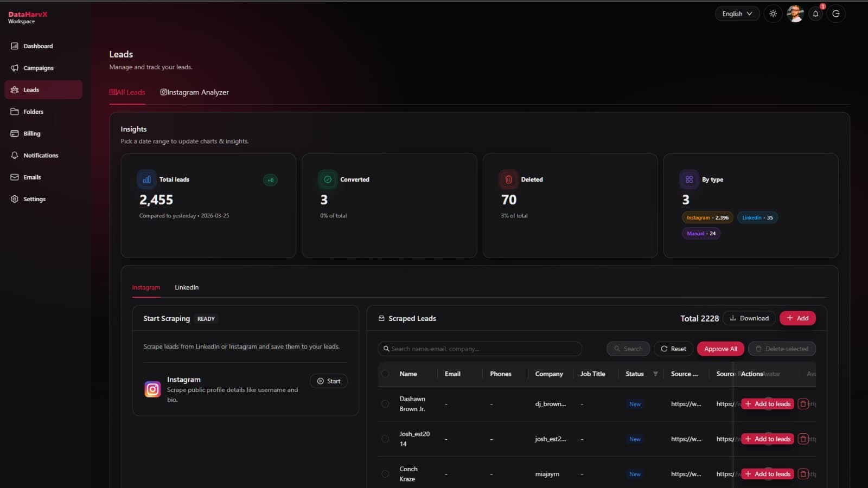Expand the English language dropdown
868x488 pixels.
737,14
